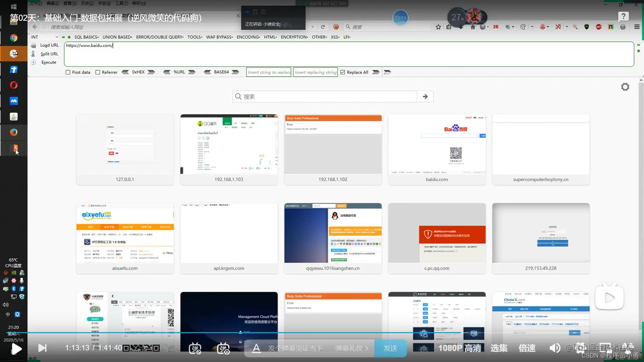Toggle danmaku display icon in player

(x=195, y=348)
